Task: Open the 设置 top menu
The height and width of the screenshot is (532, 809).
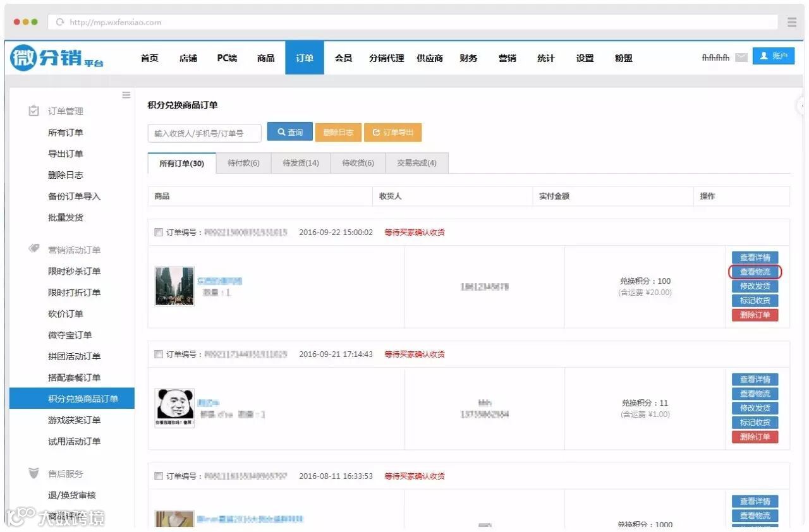Action: pyautogui.click(x=585, y=58)
